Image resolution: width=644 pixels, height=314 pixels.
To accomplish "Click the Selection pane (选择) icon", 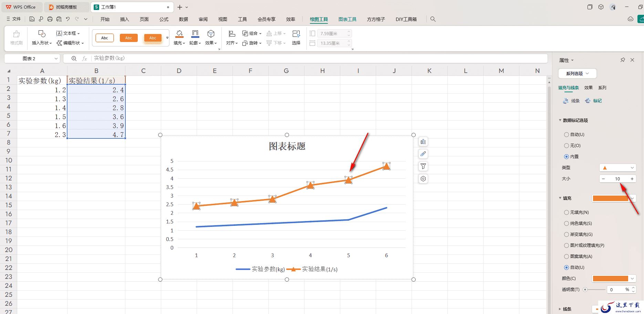I will (x=296, y=34).
